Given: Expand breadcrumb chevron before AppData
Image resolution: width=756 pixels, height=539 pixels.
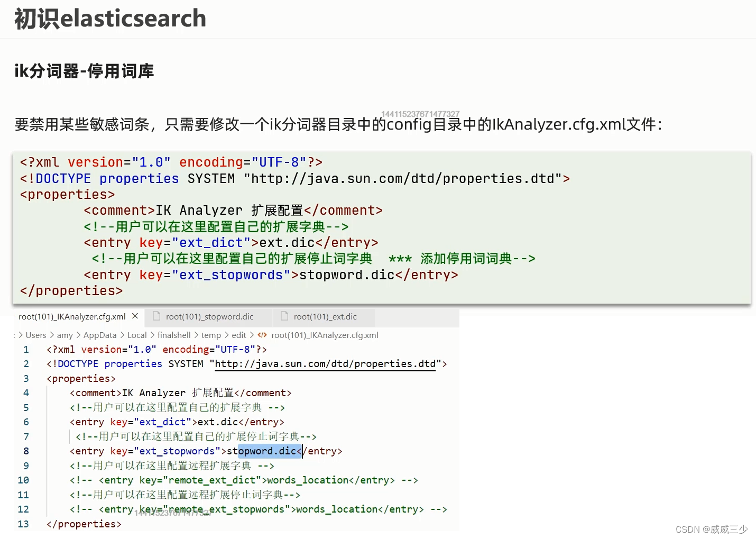Looking at the screenshot, I should coord(78,335).
